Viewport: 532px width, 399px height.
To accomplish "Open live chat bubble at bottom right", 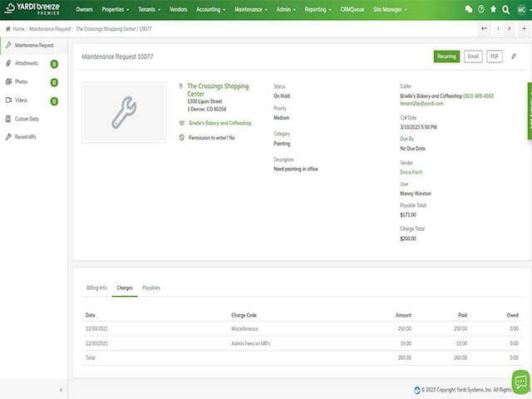I will (x=520, y=382).
